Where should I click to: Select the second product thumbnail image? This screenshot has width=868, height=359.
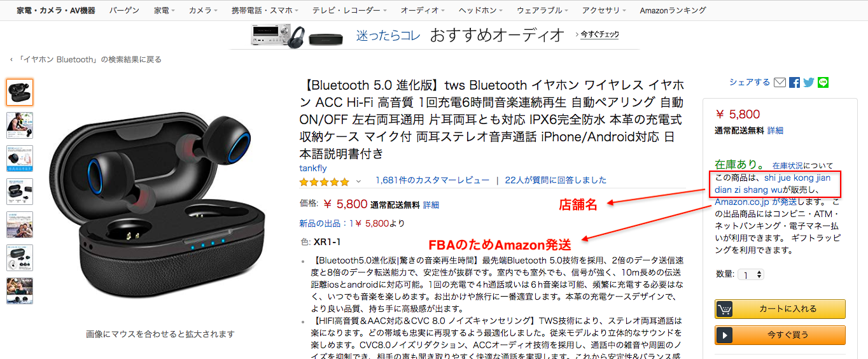click(20, 125)
